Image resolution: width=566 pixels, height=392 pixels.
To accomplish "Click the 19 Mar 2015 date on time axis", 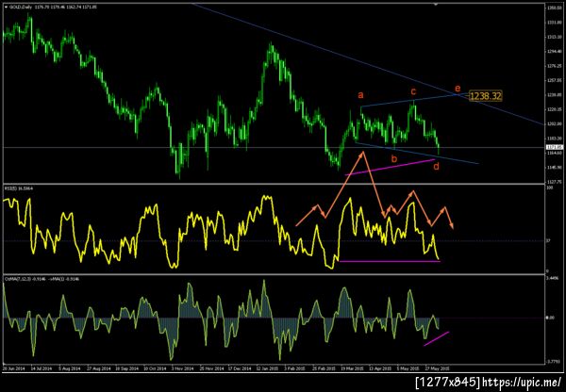I will tap(352, 368).
